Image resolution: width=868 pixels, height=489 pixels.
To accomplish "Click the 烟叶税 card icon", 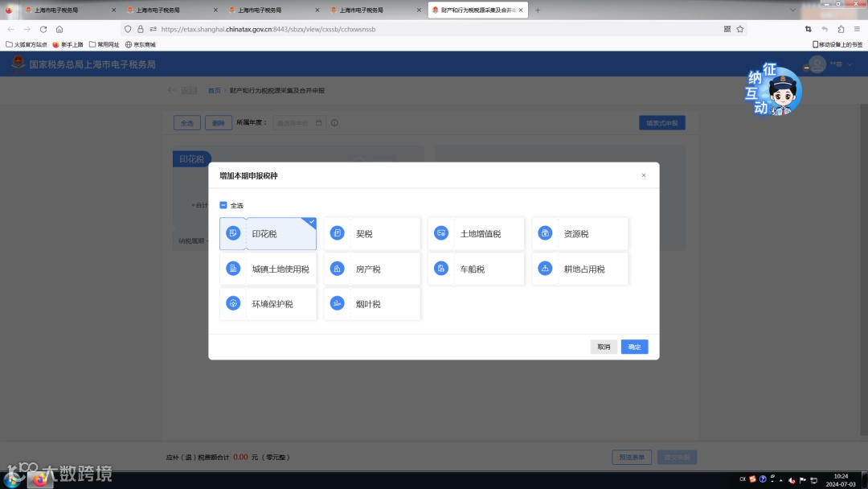I will pos(337,303).
